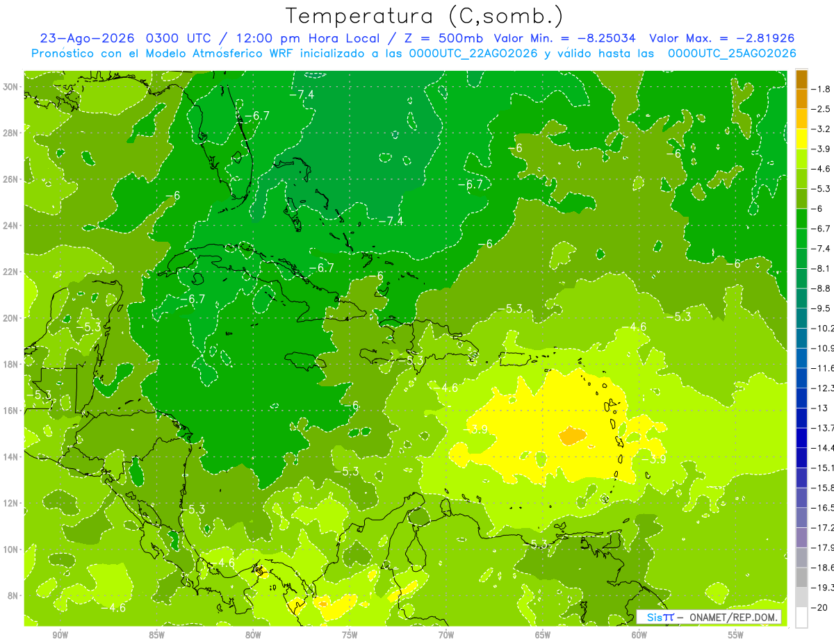
Task: Click the 24N latitude axis label
Action: (x=10, y=226)
